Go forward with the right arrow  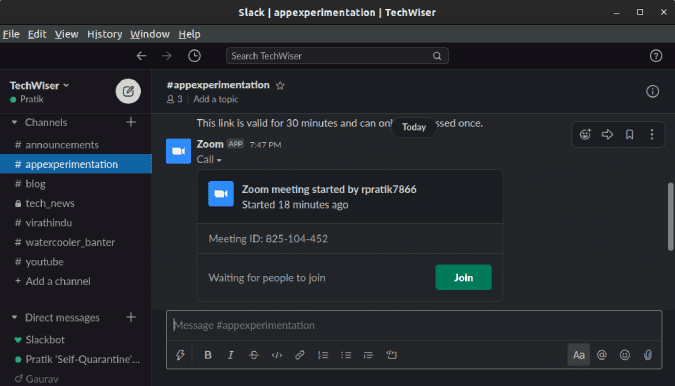click(167, 56)
